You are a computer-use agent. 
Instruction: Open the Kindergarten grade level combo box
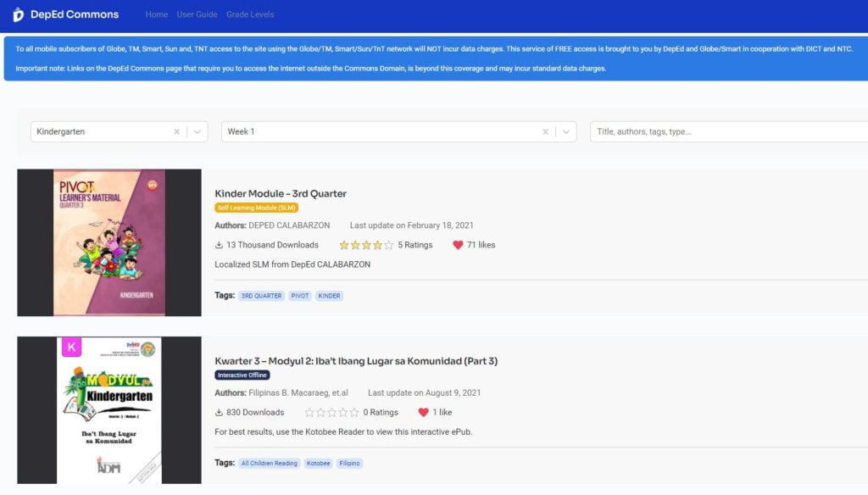(x=119, y=131)
